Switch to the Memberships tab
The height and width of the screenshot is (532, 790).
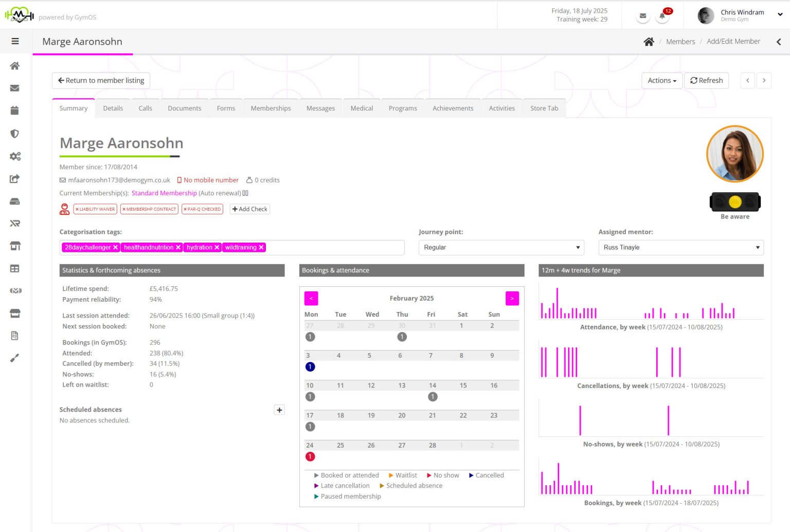(271, 108)
